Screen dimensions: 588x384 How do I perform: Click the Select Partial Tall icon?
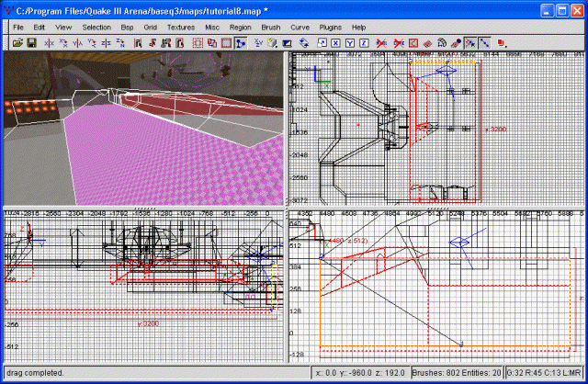165,43
